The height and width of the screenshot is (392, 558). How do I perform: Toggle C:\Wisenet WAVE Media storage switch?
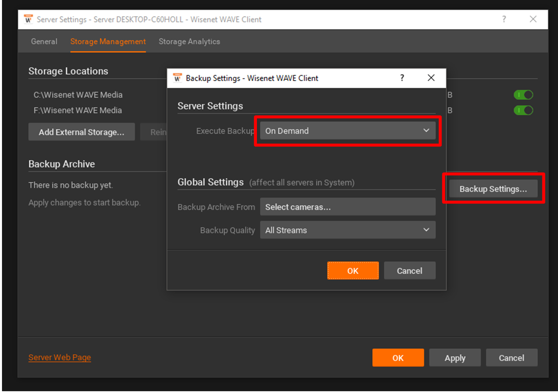523,95
